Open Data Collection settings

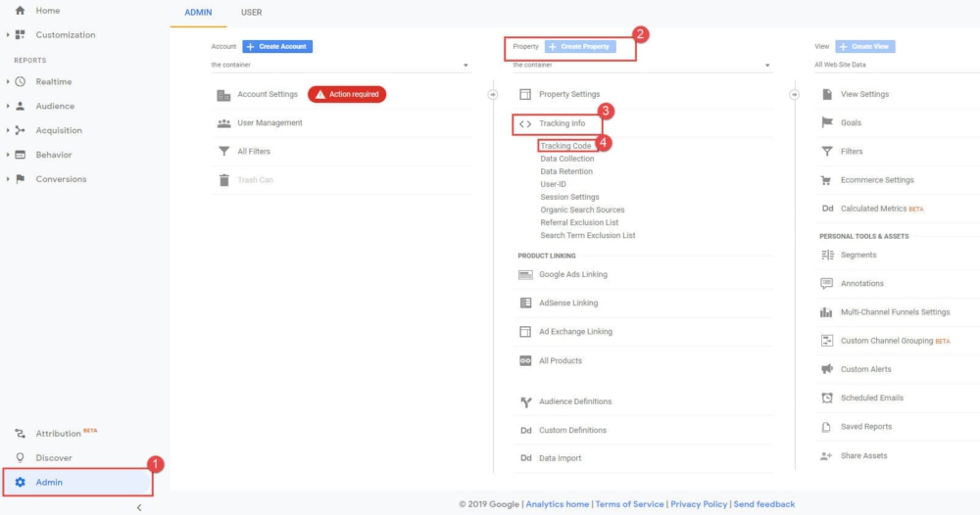(566, 159)
